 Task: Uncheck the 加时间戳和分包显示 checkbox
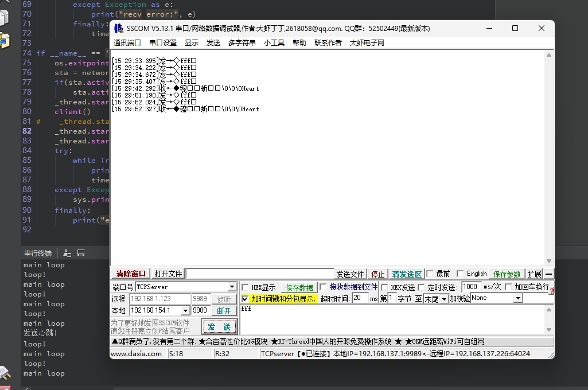pyautogui.click(x=246, y=299)
